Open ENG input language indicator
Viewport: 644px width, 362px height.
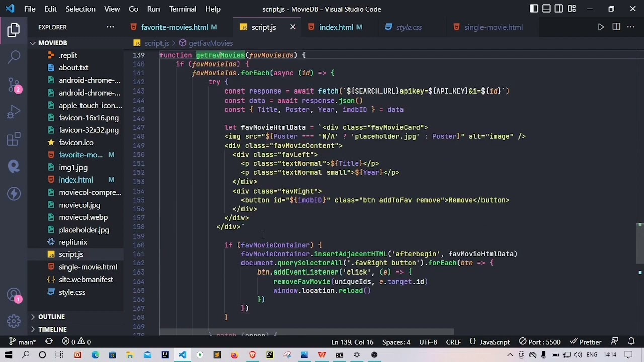coord(592,355)
